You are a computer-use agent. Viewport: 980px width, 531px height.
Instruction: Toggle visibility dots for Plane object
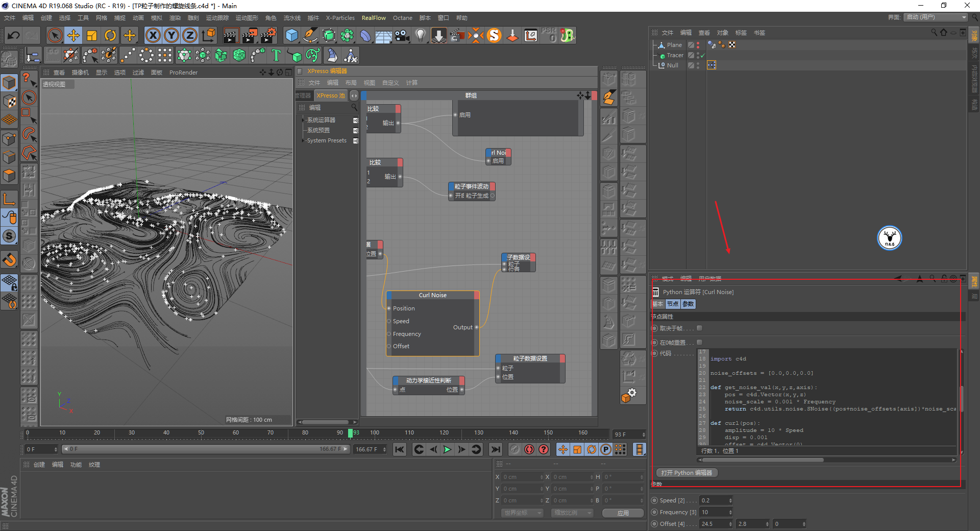[x=698, y=45]
